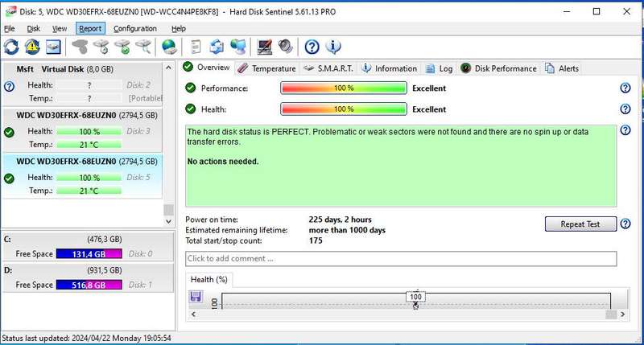Image resolution: width=644 pixels, height=345 pixels.
Task: Click help icon beside Repeat Test button
Action: (625, 224)
